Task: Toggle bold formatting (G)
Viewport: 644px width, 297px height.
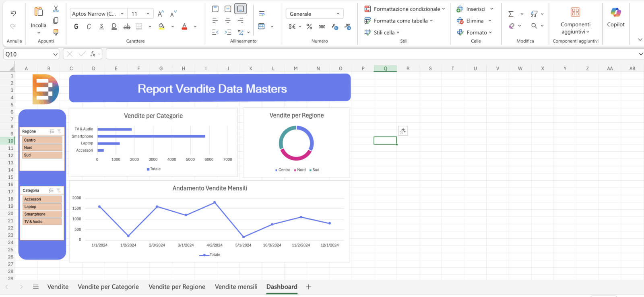Action: (x=76, y=27)
